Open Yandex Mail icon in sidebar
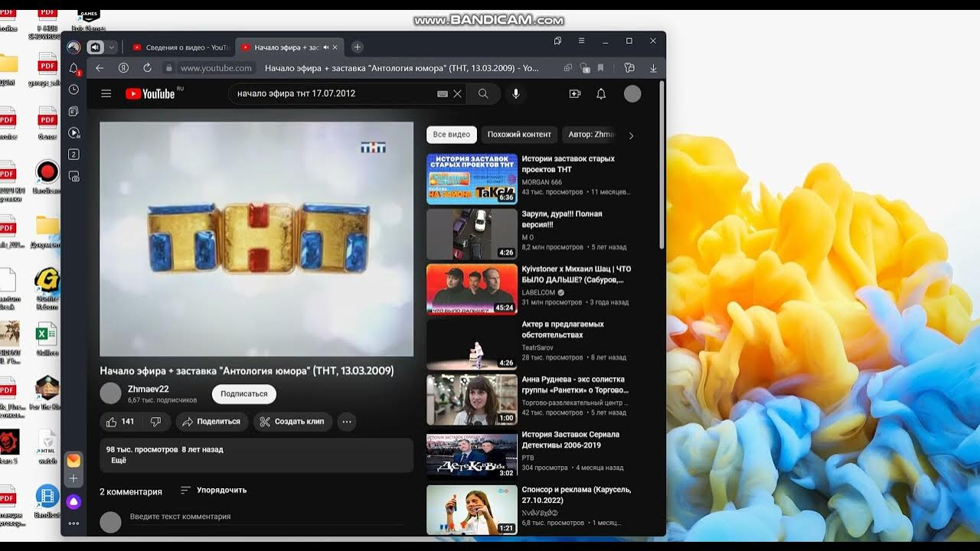The height and width of the screenshot is (551, 980). coord(73,460)
